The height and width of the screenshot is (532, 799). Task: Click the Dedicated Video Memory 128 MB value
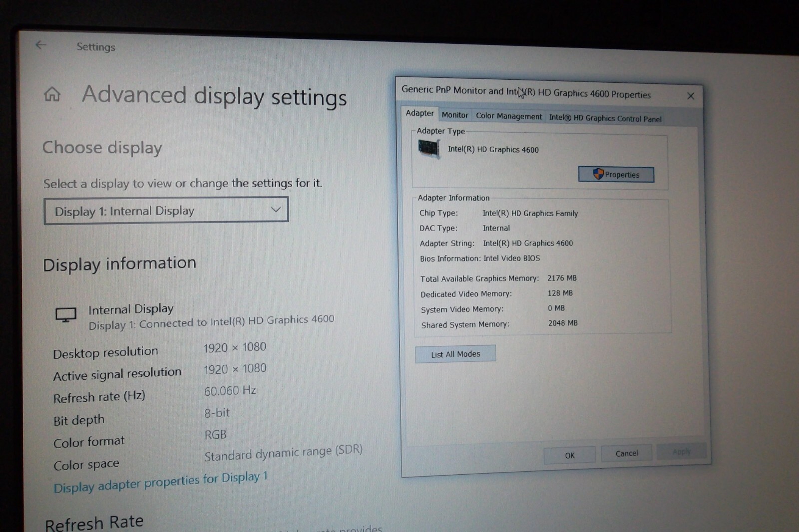560,293
